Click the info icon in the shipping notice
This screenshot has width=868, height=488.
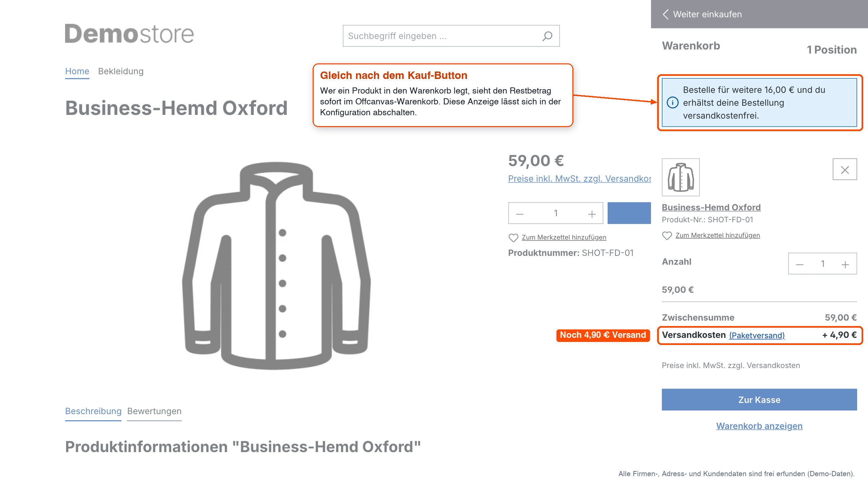pos(673,103)
